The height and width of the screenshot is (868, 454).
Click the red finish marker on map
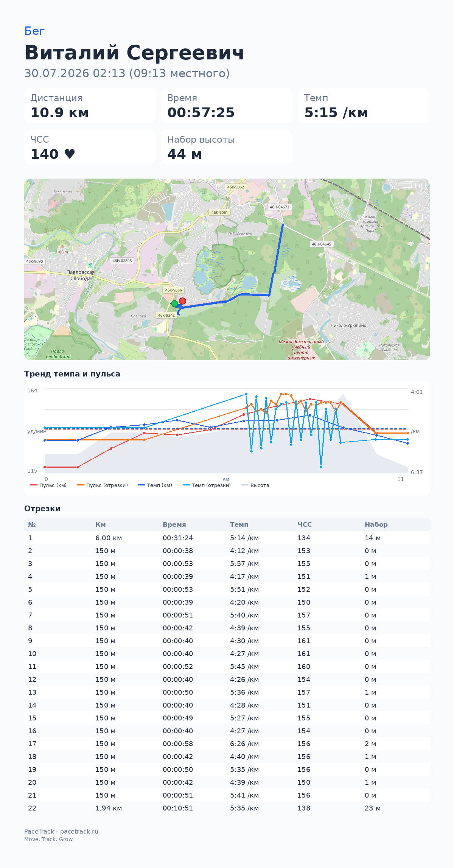182,301
